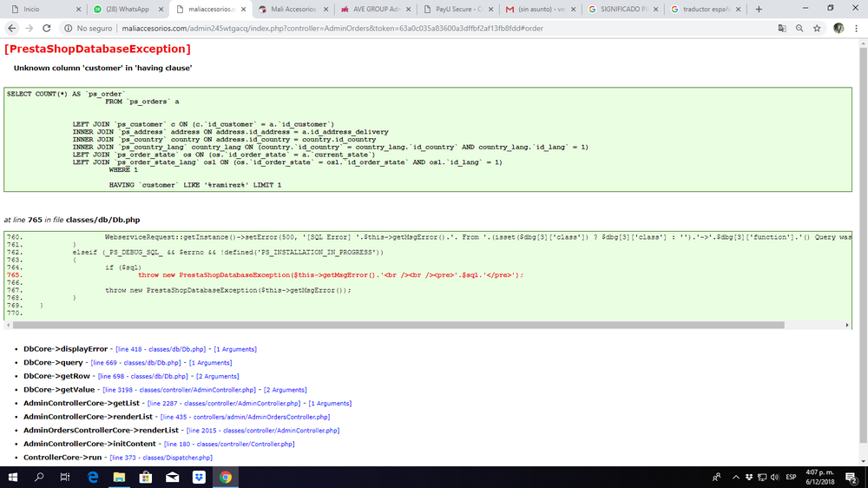Show arguments for DbCore->displayError
The image size is (868, 488).
(235, 350)
